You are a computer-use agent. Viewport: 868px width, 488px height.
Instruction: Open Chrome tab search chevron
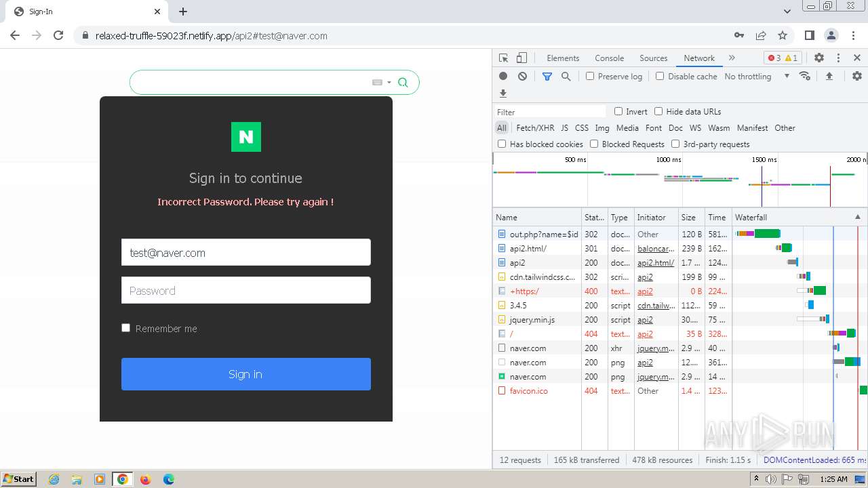tap(787, 12)
